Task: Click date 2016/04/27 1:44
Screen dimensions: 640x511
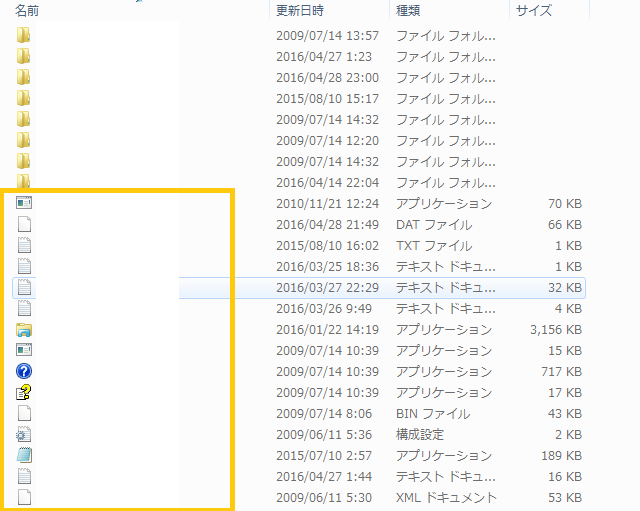Action: tap(324, 477)
